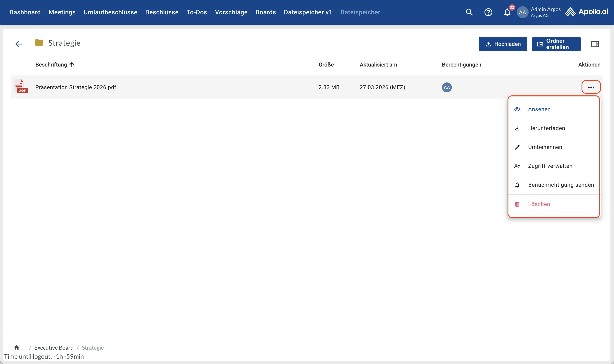Open Admin Argos user menu
The width and height of the screenshot is (614, 364).
click(539, 12)
